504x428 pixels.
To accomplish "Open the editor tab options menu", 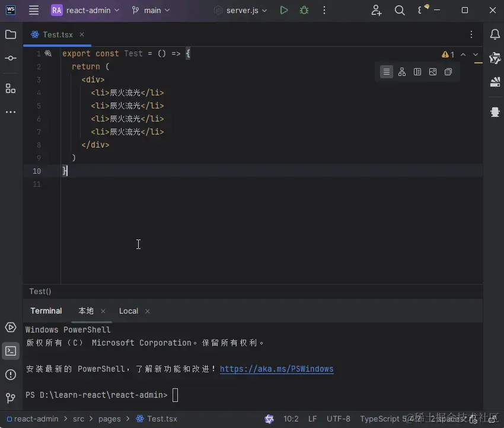I will pyautogui.click(x=471, y=34).
